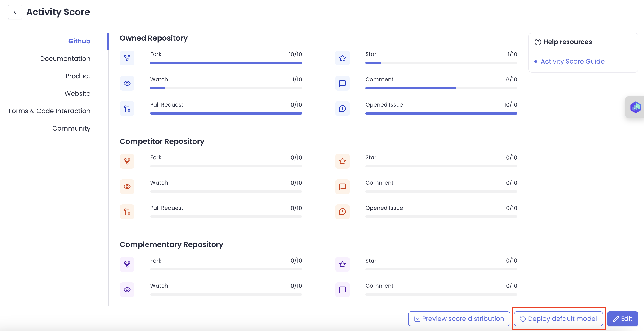Open the Website section
Image resolution: width=644 pixels, height=331 pixels.
point(77,93)
